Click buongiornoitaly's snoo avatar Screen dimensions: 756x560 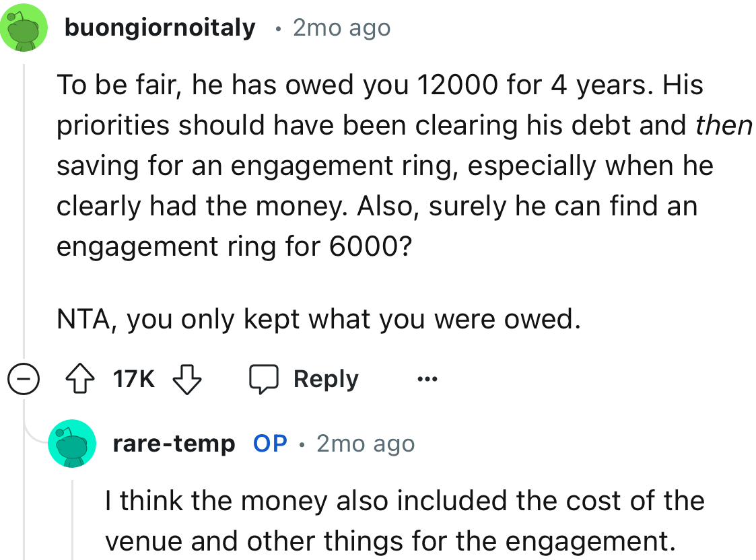click(x=24, y=27)
